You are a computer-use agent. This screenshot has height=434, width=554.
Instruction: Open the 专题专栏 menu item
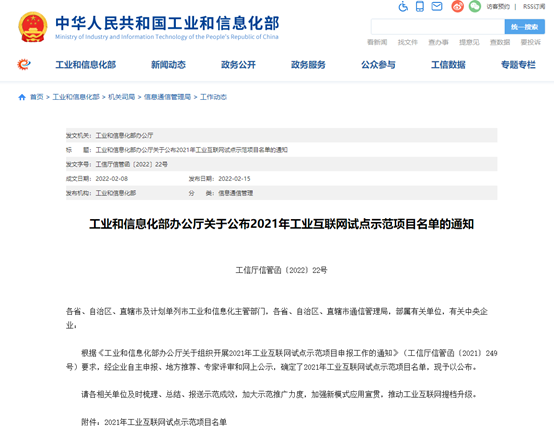[x=518, y=65]
